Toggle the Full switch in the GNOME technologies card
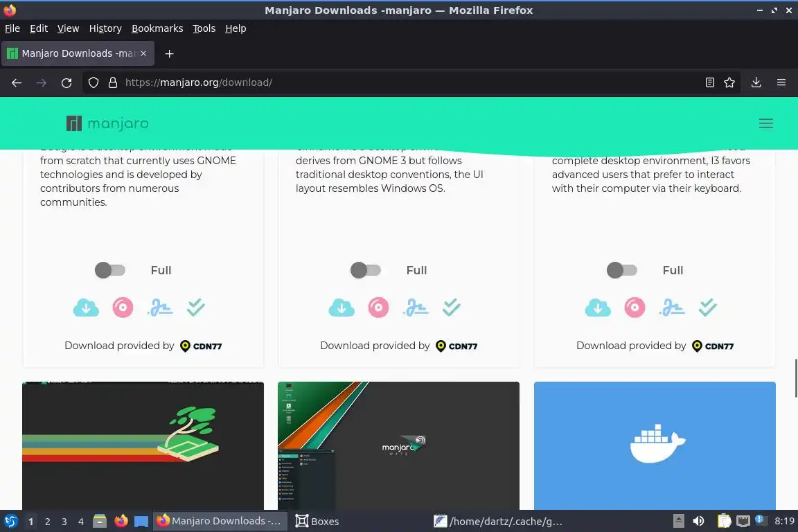Viewport: 798px width, 532px height. click(x=110, y=270)
